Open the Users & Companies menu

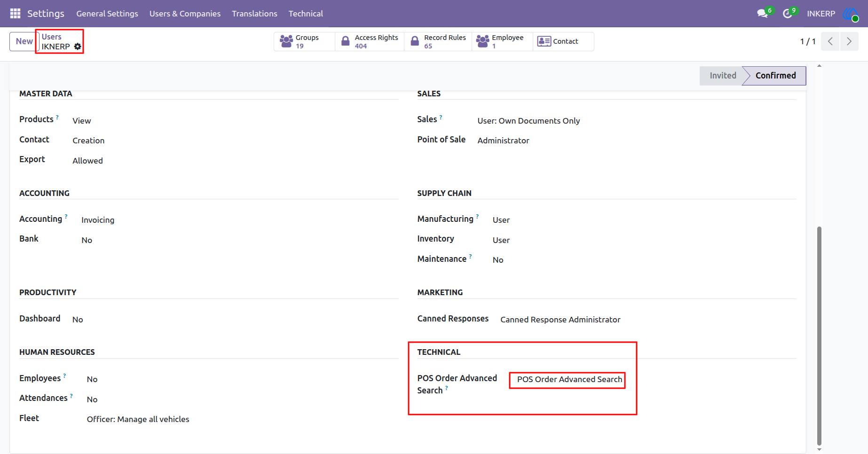(185, 14)
